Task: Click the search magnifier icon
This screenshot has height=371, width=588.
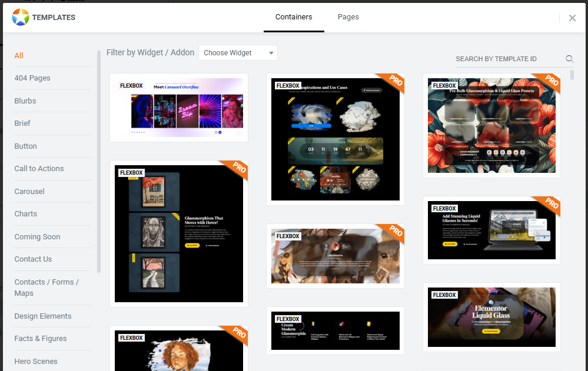Action: [x=569, y=59]
